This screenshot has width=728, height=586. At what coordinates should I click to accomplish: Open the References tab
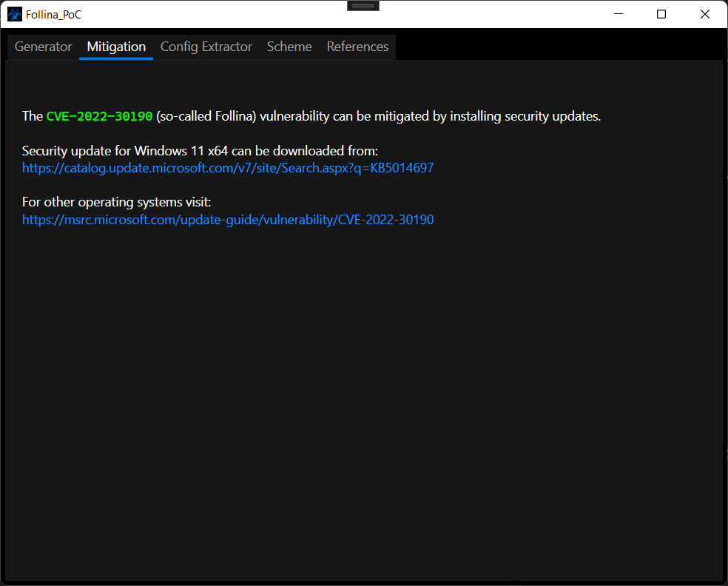357,47
